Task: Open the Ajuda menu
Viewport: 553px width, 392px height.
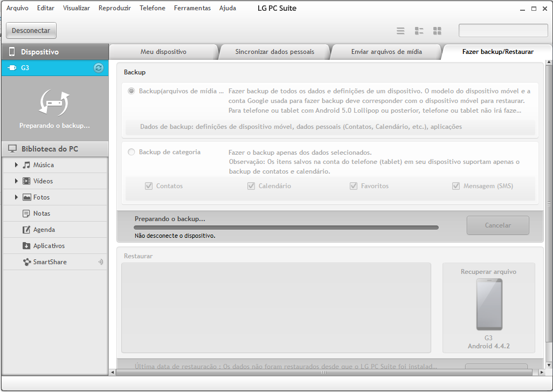Action: 227,8
